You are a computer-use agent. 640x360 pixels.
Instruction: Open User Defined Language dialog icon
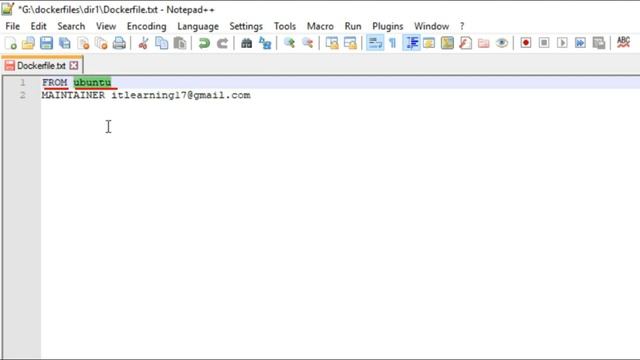pos(429,43)
